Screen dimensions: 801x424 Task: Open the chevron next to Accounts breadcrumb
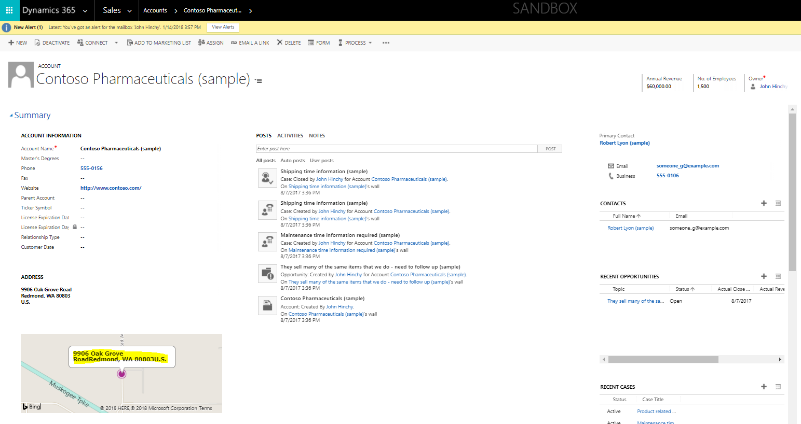click(176, 11)
